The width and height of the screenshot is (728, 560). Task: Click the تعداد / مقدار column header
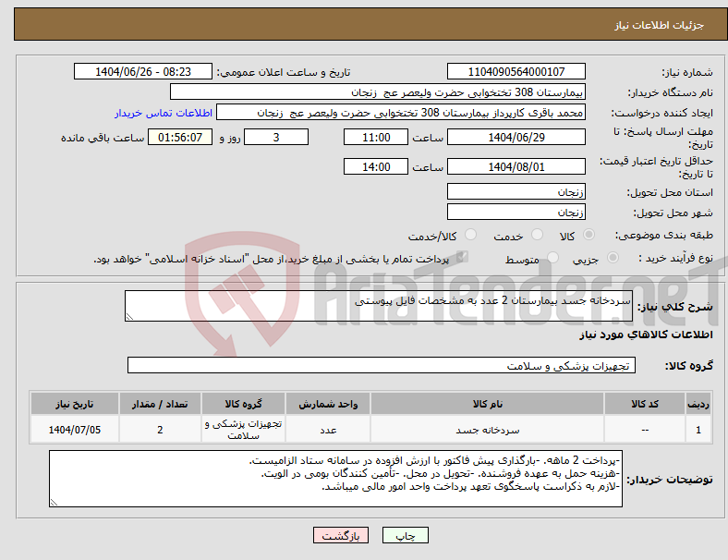pyautogui.click(x=160, y=404)
